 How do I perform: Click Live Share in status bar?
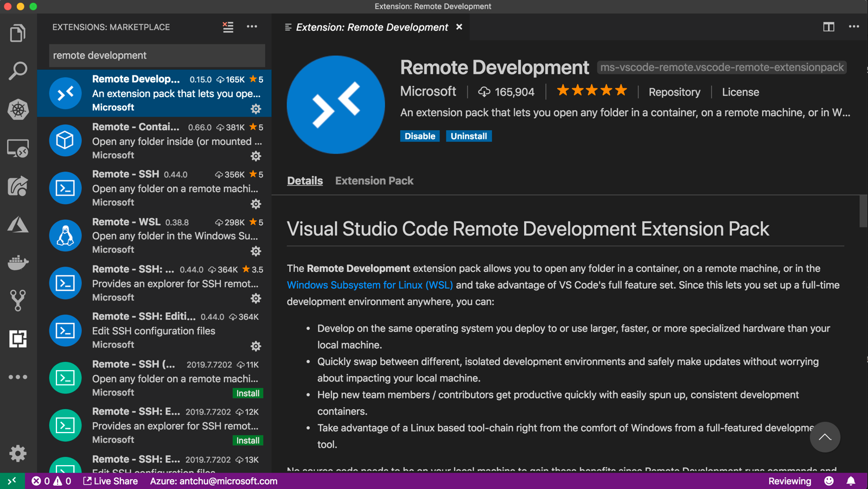111,481
